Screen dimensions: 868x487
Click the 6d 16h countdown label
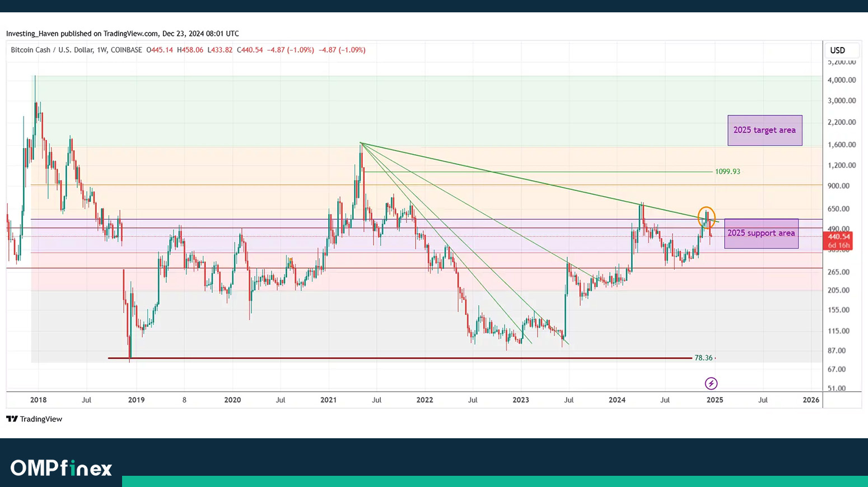click(839, 245)
